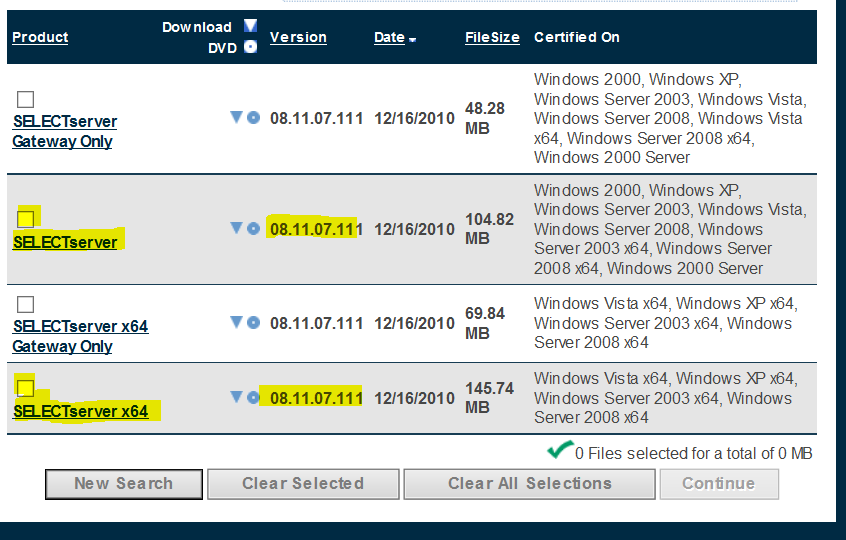Sort table by Date column header
Screen dimensions: 846x540
390,37
